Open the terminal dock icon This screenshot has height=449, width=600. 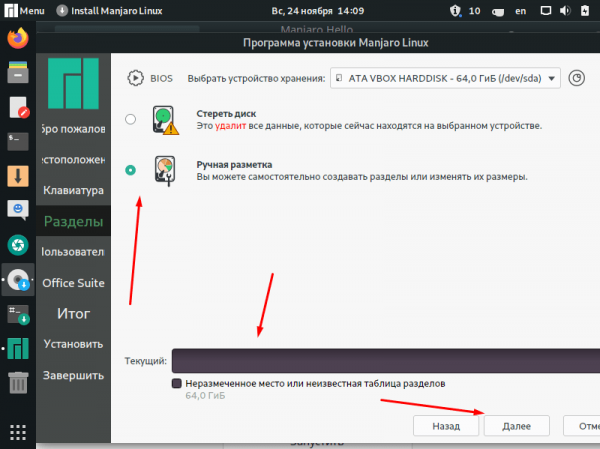[x=18, y=141]
